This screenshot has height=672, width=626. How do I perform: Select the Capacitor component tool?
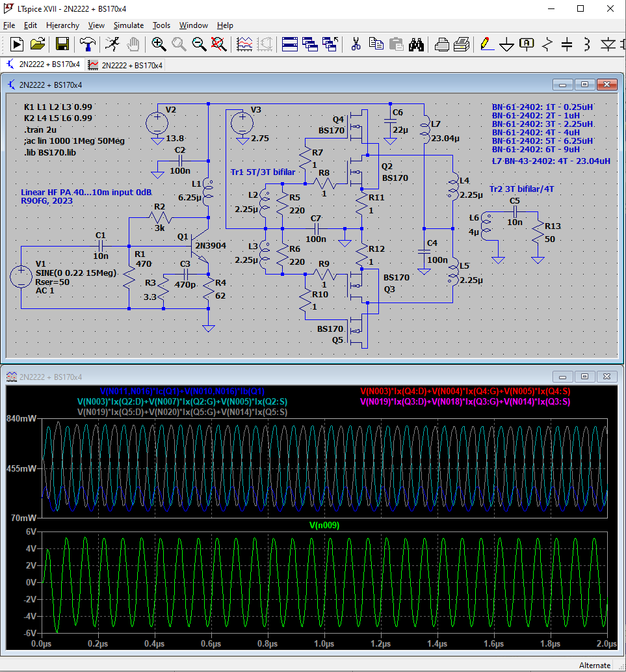[x=567, y=44]
